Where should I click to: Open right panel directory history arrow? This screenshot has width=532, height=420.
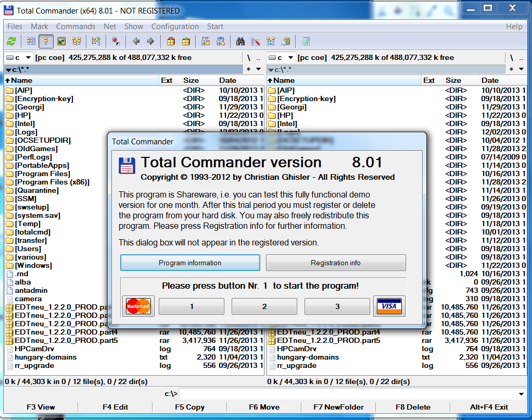[522, 69]
